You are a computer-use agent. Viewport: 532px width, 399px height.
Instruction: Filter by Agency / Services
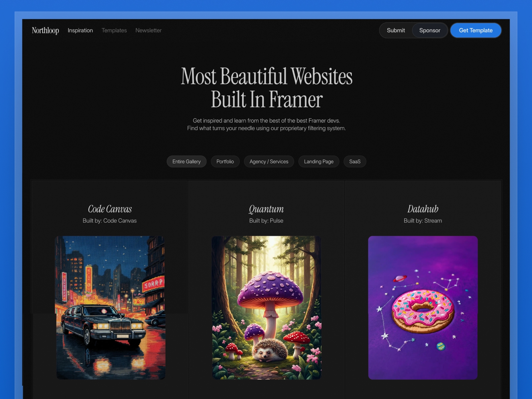coord(269,162)
